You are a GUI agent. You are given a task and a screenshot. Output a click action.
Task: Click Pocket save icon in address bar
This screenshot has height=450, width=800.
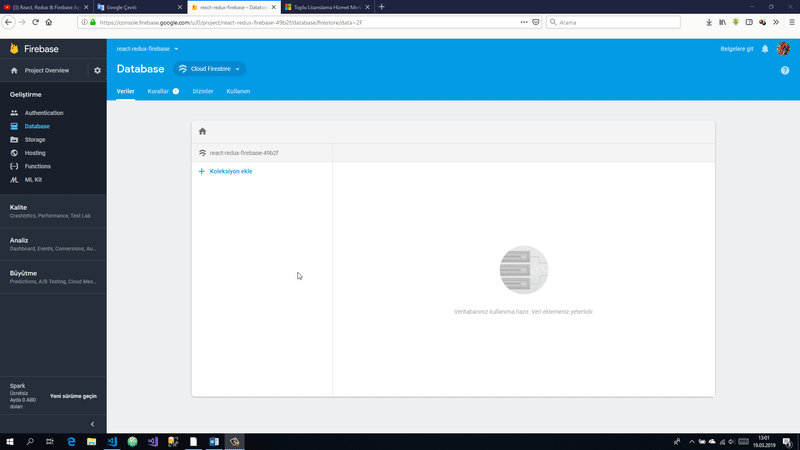tap(536, 22)
